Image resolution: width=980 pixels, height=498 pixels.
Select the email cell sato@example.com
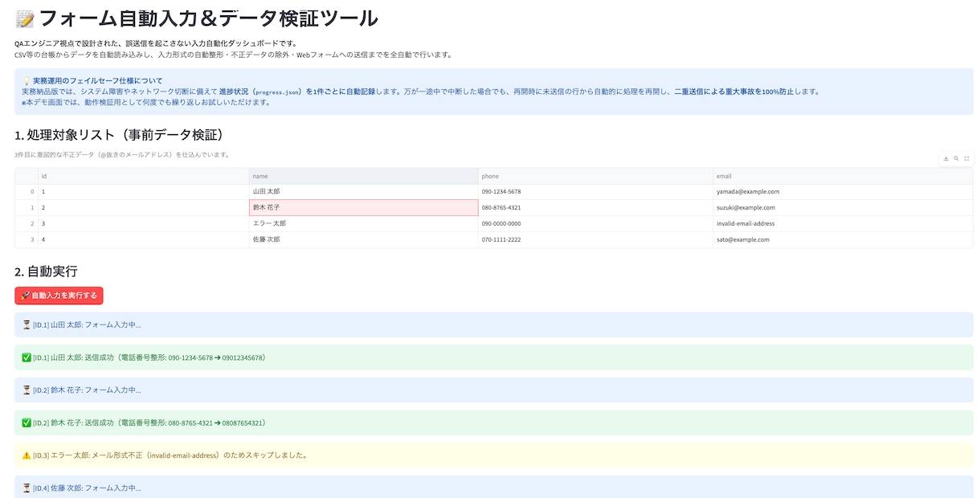843,239
